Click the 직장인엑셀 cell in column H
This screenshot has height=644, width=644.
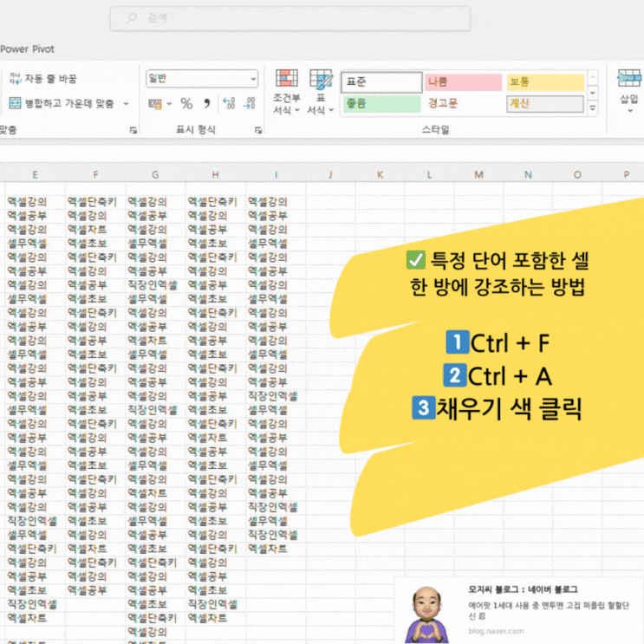tap(215, 604)
